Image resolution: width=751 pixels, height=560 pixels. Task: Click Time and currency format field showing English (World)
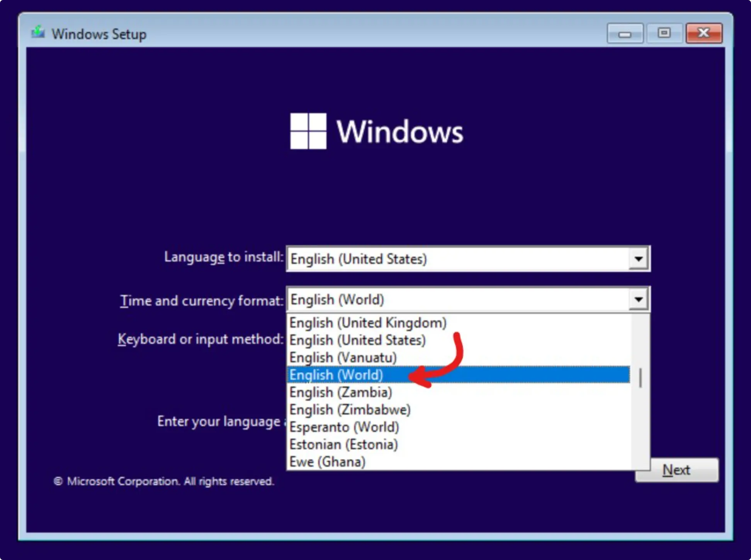pyautogui.click(x=468, y=299)
